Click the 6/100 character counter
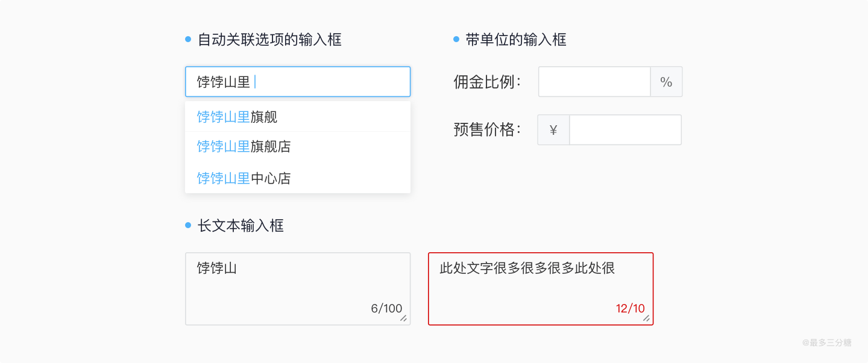The height and width of the screenshot is (363, 868). [386, 309]
